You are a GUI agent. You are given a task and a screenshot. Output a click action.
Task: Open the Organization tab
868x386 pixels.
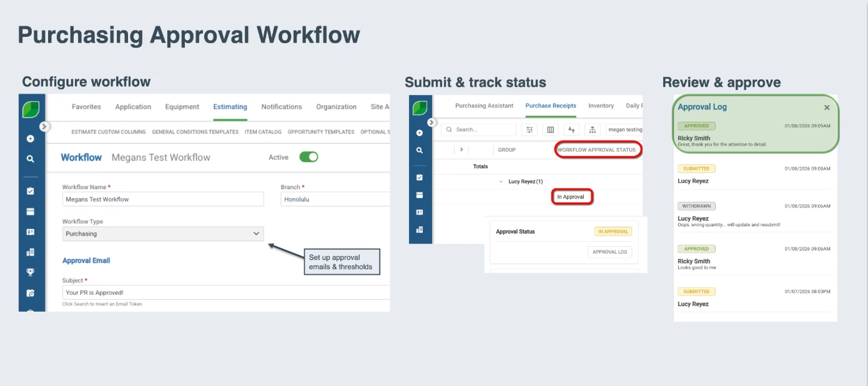(x=336, y=107)
